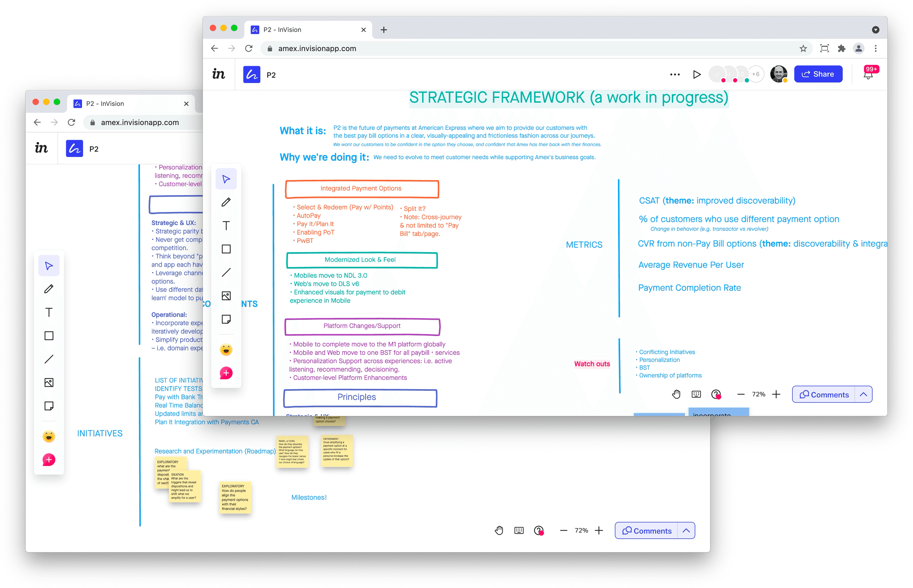Start presentation mode with the play icon

[x=697, y=75]
